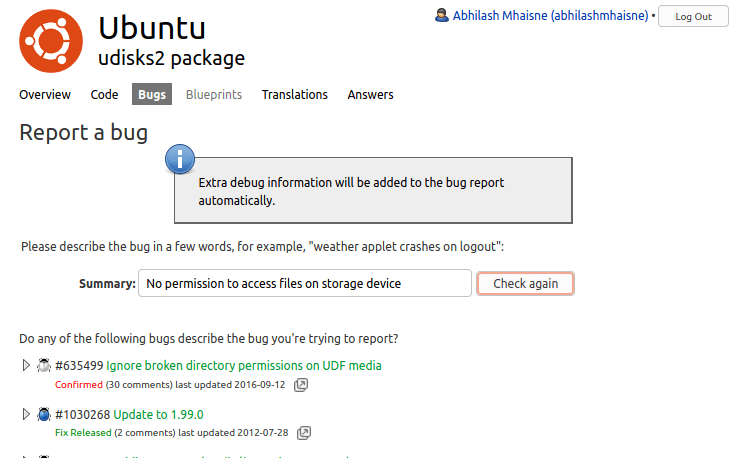745x458 pixels.
Task: Expand details for bug #1030268
Action: [27, 414]
